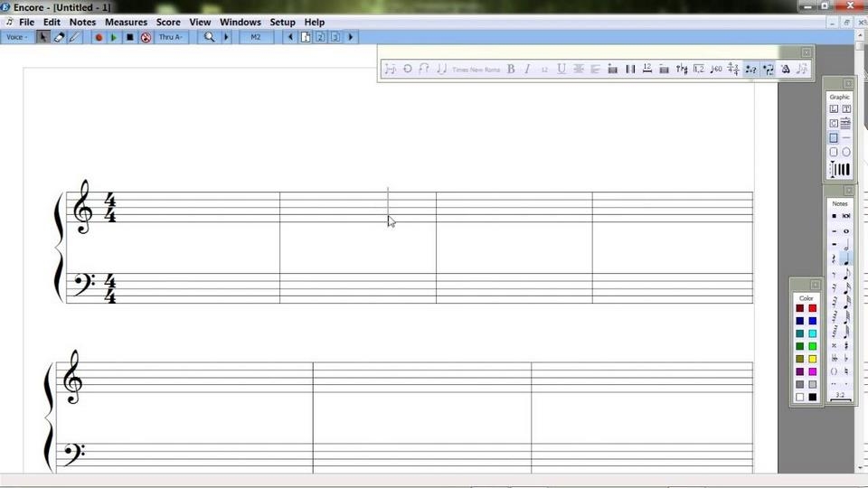Pick the magenta color swatch
868x488 pixels.
point(812,371)
